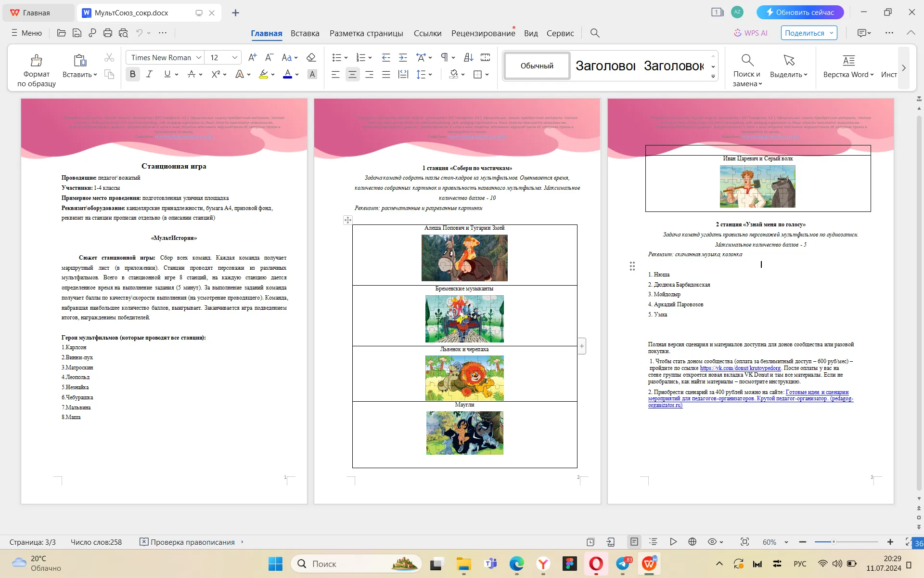Click the Align right icon
This screenshot has width=924, height=578.
[x=369, y=74]
